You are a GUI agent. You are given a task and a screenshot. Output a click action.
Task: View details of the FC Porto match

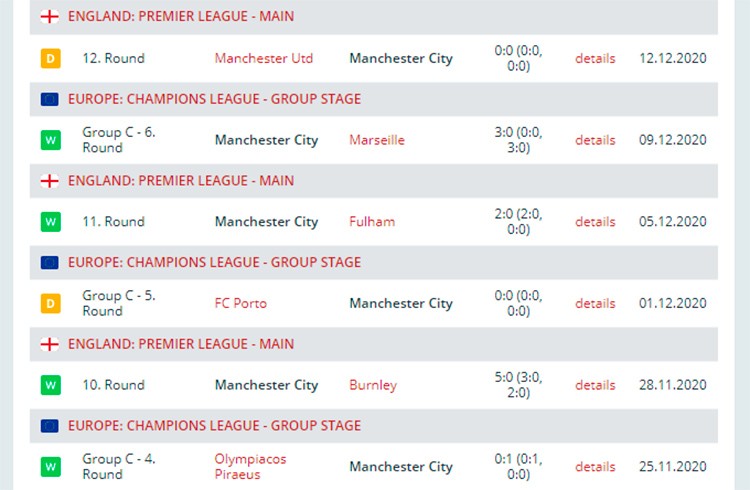[595, 303]
